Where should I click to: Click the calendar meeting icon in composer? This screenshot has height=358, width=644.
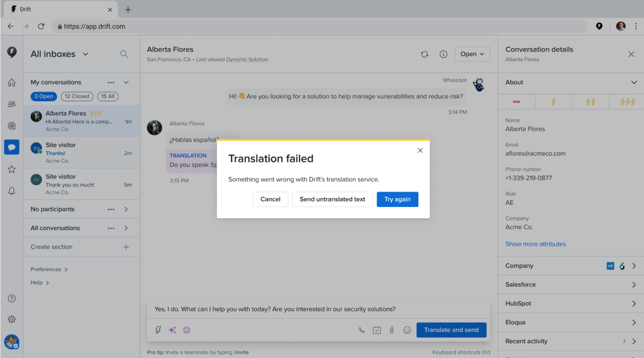click(x=377, y=330)
